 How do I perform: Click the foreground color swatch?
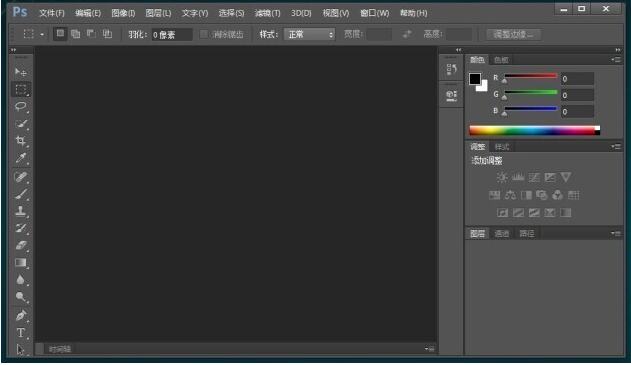coord(474,78)
